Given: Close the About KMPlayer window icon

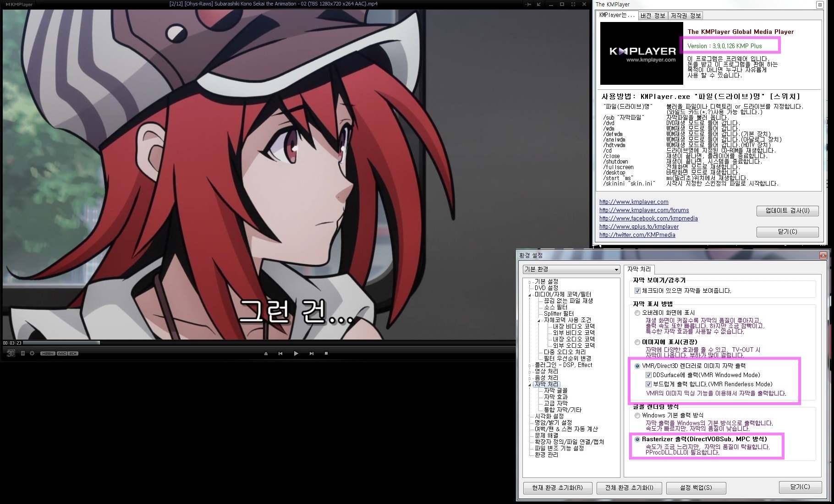Looking at the screenshot, I should [x=819, y=5].
